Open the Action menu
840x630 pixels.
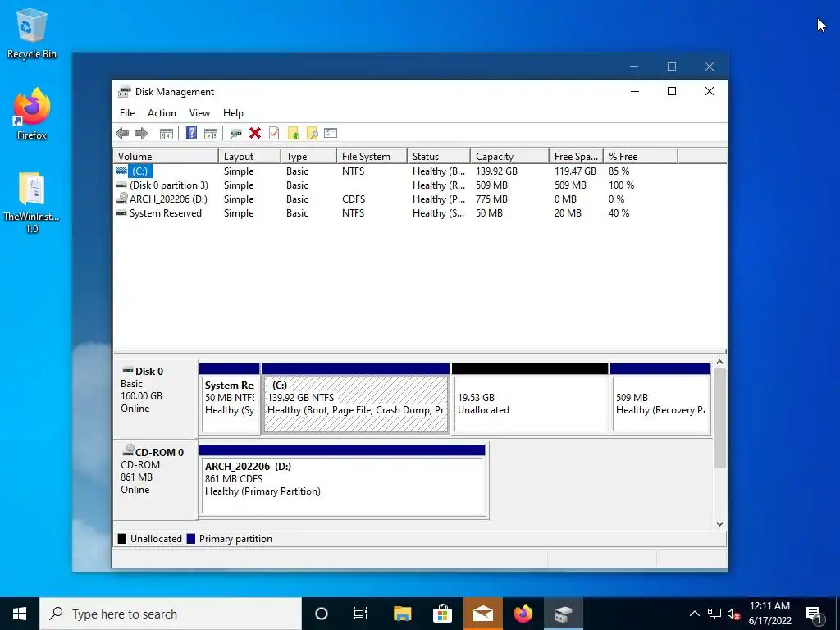point(162,113)
